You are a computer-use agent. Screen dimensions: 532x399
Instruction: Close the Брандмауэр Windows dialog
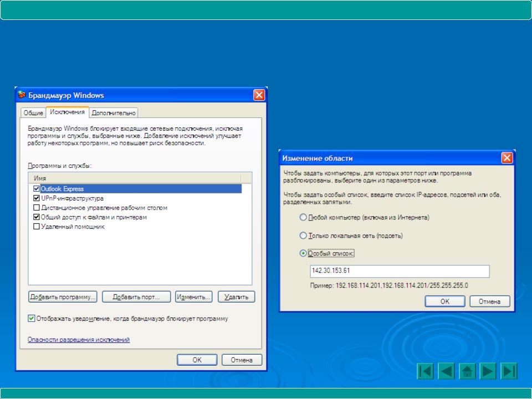259,95
